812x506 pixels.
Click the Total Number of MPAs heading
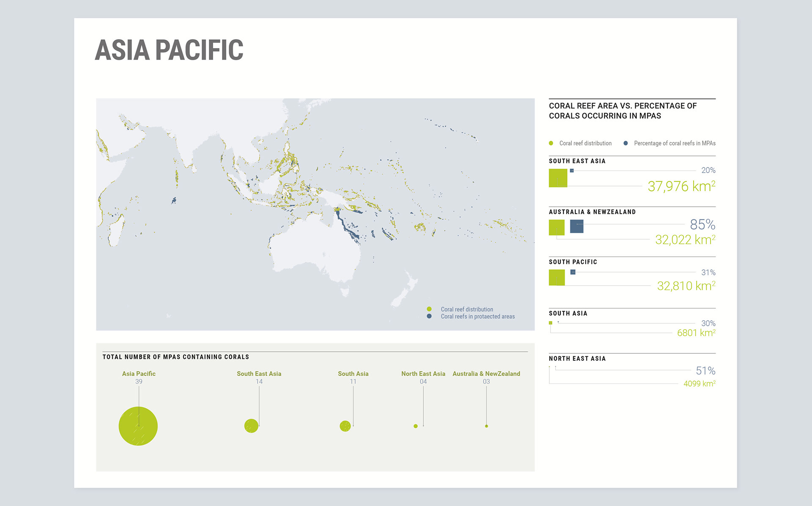point(176,357)
